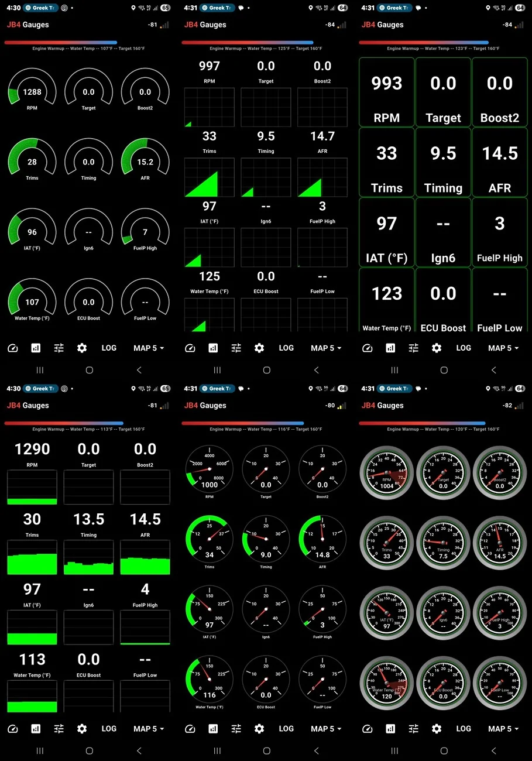Tap the Android Back button under the RPM 1004 screen

[493, 750]
